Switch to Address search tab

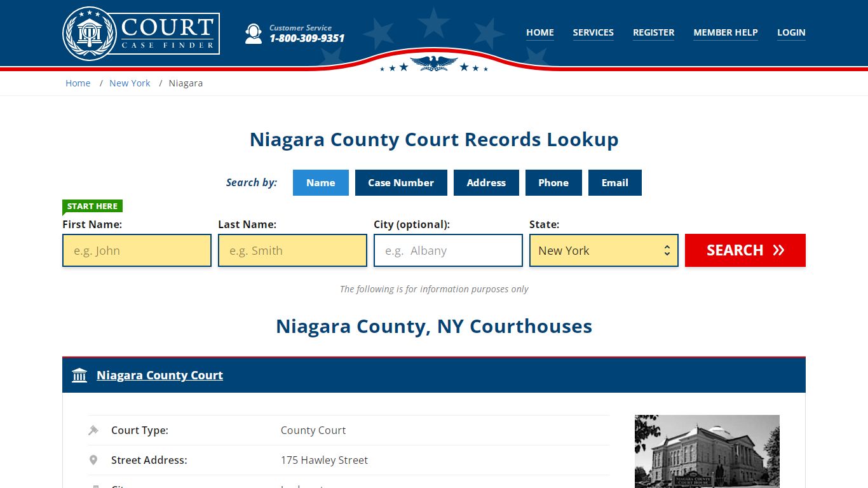coord(486,182)
